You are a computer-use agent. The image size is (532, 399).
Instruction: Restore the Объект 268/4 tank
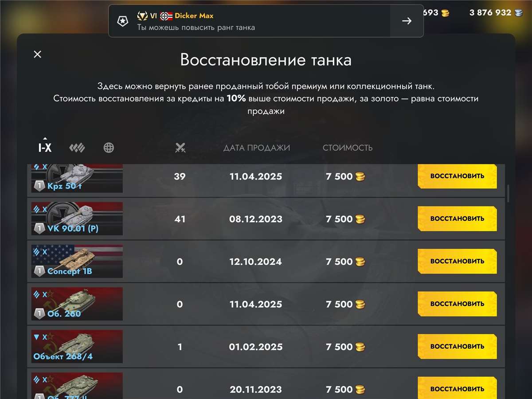tap(457, 346)
